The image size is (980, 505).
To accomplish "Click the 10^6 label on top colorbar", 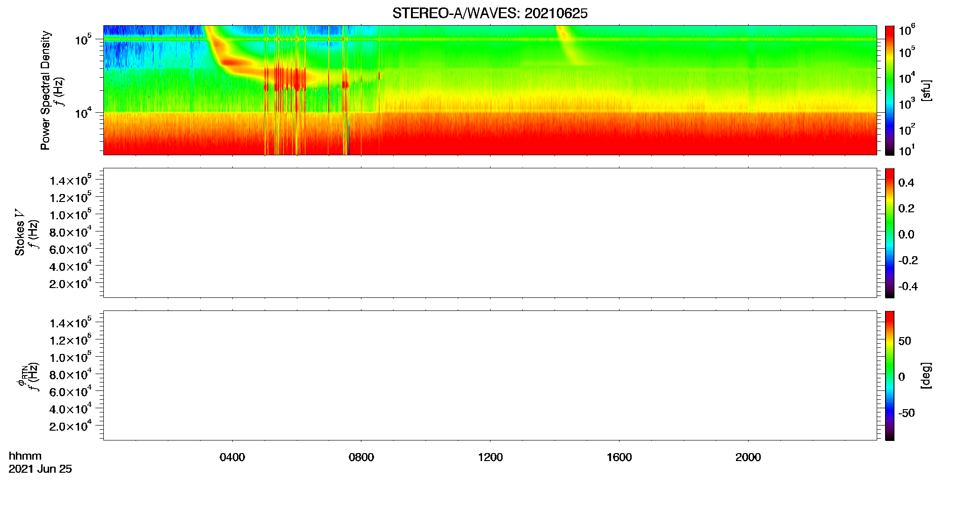I will (x=907, y=30).
